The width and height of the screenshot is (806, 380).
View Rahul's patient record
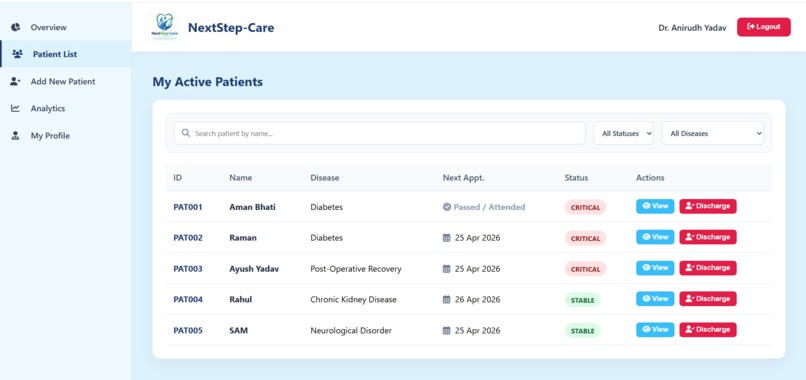coord(655,299)
